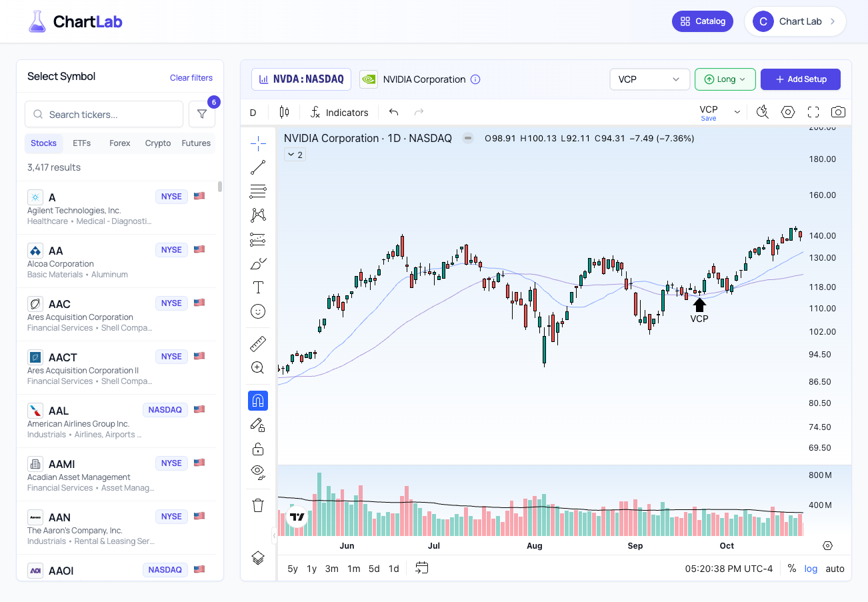
Task: Click the time zone clock 05:20:38 PM
Action: (729, 569)
